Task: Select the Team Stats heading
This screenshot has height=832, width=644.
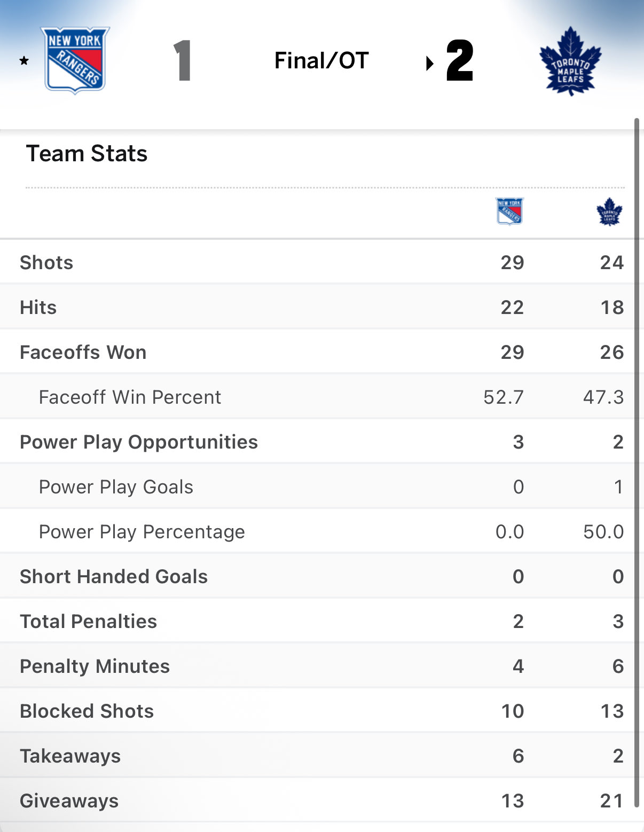Action: point(87,154)
